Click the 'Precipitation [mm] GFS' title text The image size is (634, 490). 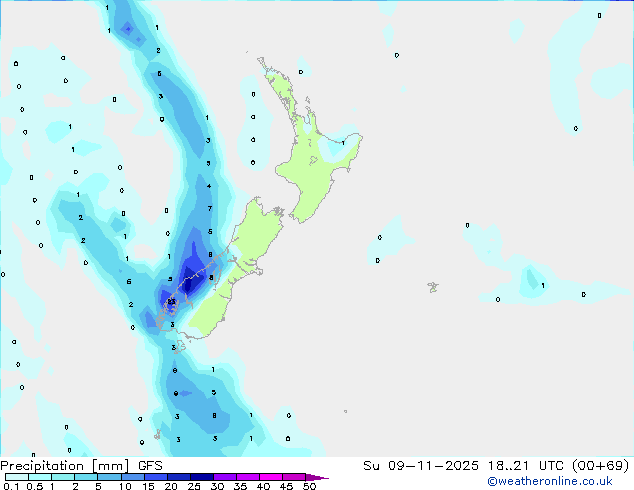(81, 466)
